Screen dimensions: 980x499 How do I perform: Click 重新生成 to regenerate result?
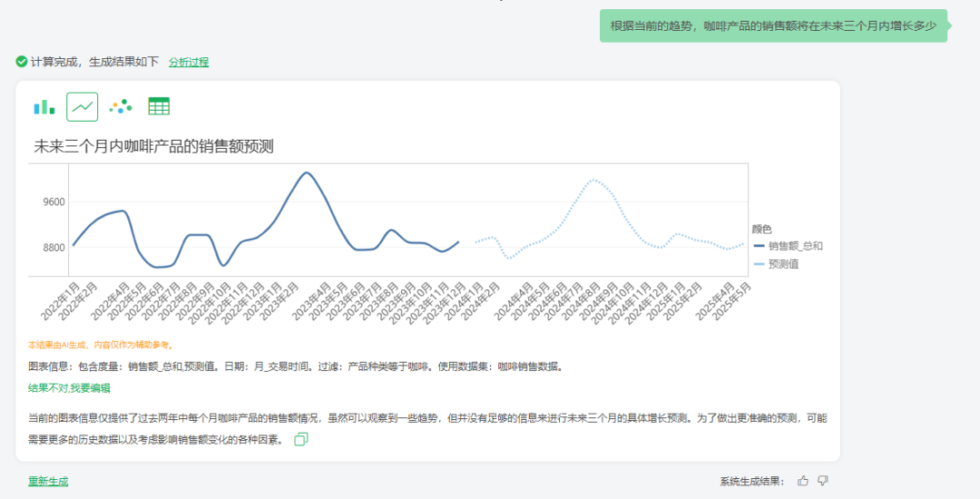(x=48, y=481)
